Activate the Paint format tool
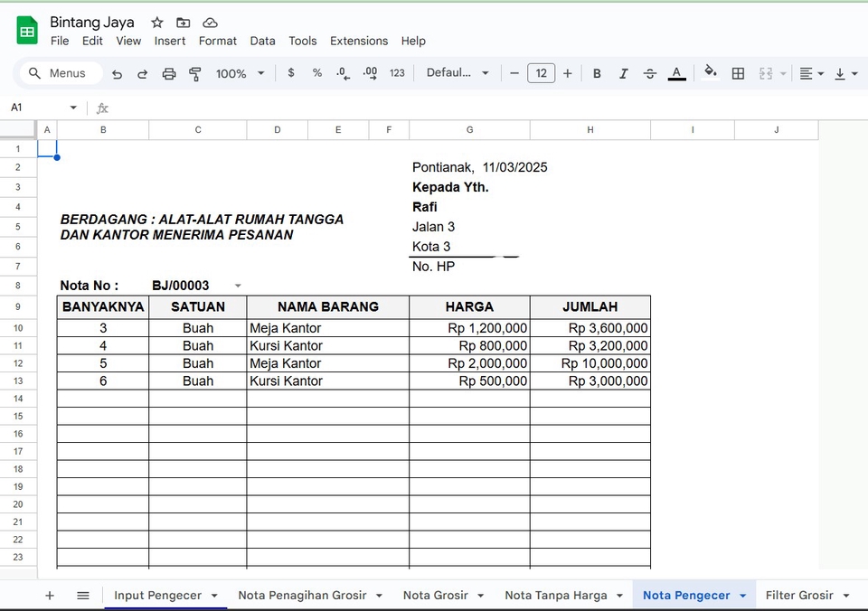Image resolution: width=868 pixels, height=611 pixels. pos(195,73)
